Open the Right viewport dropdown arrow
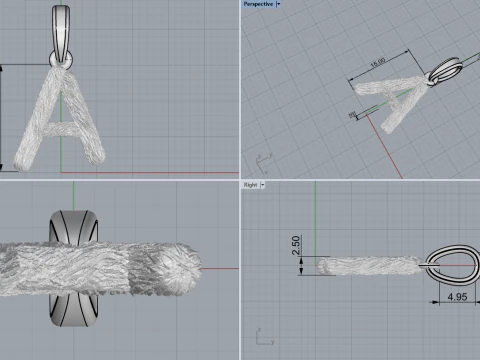The width and height of the screenshot is (480, 360). [x=262, y=185]
